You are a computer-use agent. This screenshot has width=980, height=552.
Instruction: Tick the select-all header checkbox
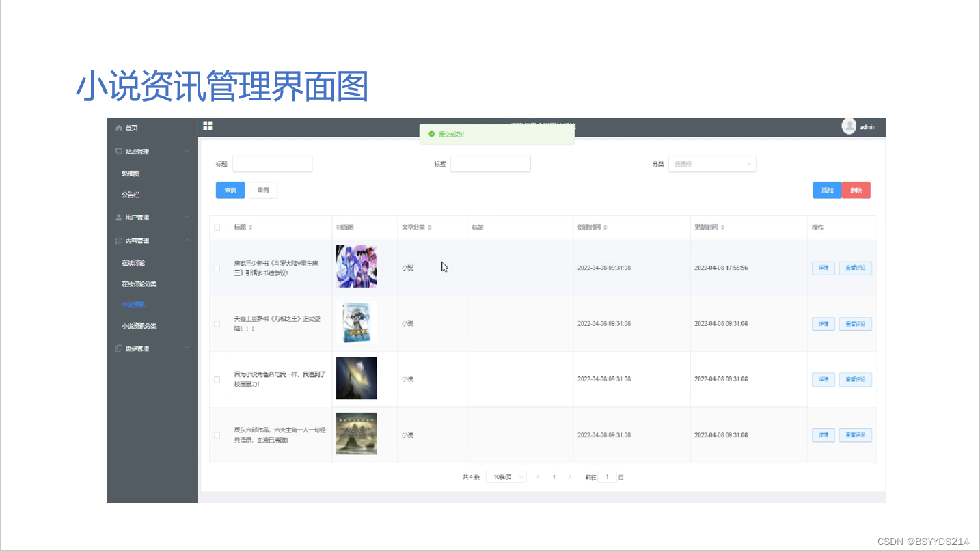click(217, 227)
